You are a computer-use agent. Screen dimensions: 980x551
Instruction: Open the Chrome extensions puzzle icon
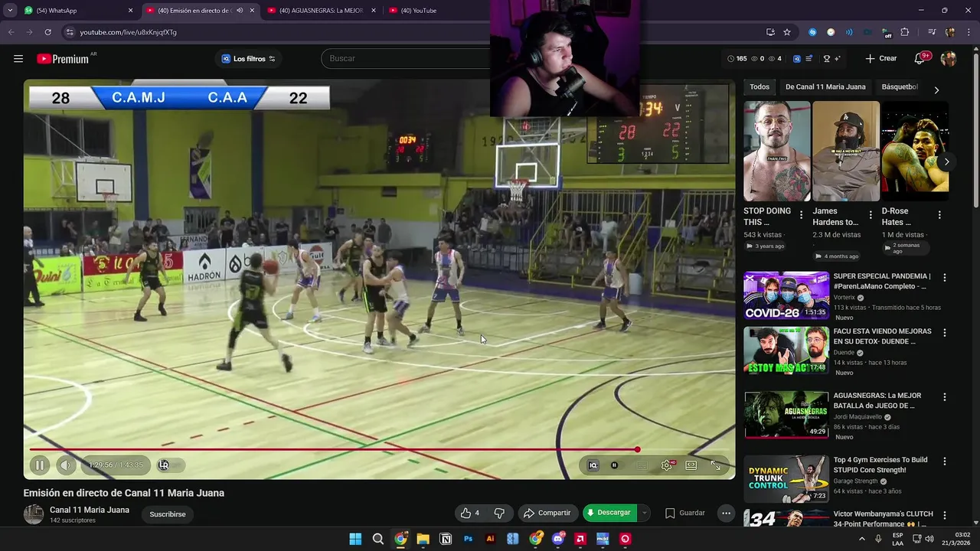pos(904,32)
